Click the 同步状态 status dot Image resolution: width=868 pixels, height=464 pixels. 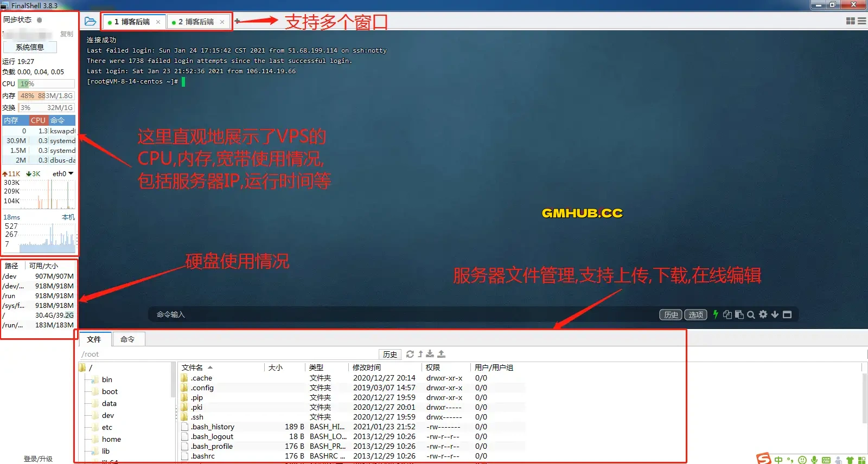pos(39,20)
